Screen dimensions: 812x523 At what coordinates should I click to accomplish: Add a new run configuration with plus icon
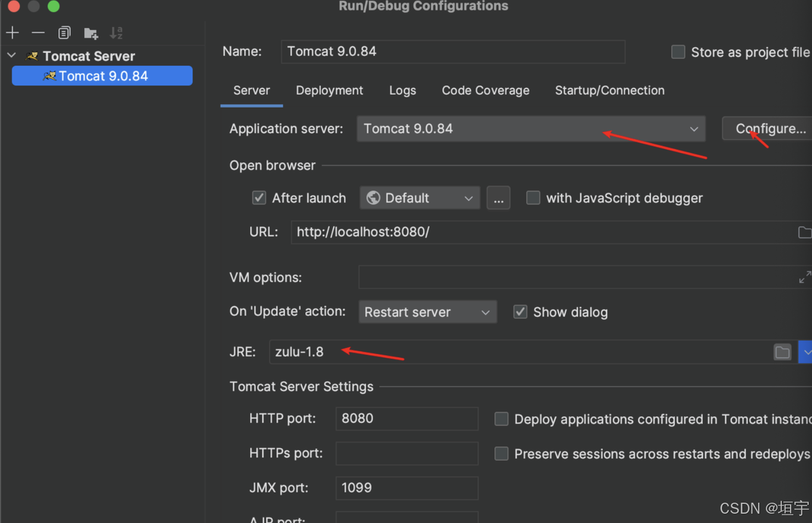click(13, 33)
